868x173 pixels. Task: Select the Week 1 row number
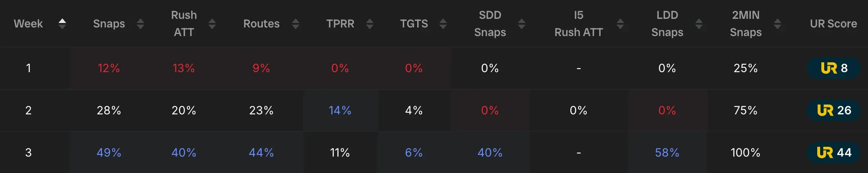coord(28,68)
